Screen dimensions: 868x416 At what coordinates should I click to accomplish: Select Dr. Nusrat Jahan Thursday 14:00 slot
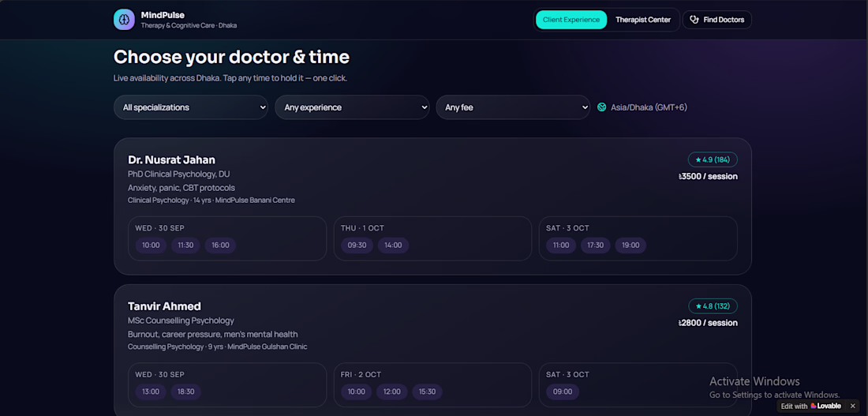tap(393, 245)
